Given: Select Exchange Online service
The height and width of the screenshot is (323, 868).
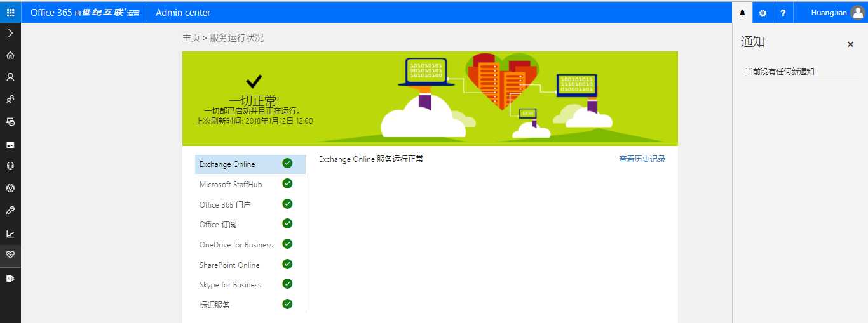Looking at the screenshot, I should pos(250,164).
